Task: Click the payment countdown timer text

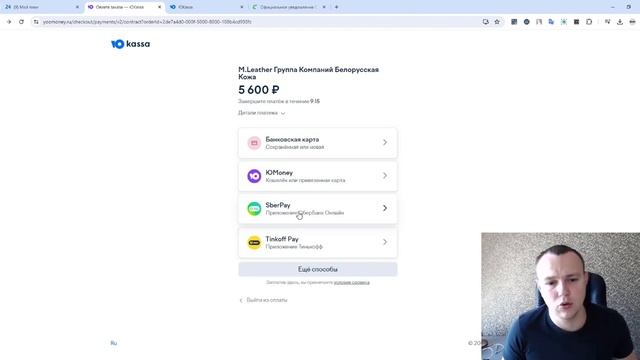Action: [279, 101]
